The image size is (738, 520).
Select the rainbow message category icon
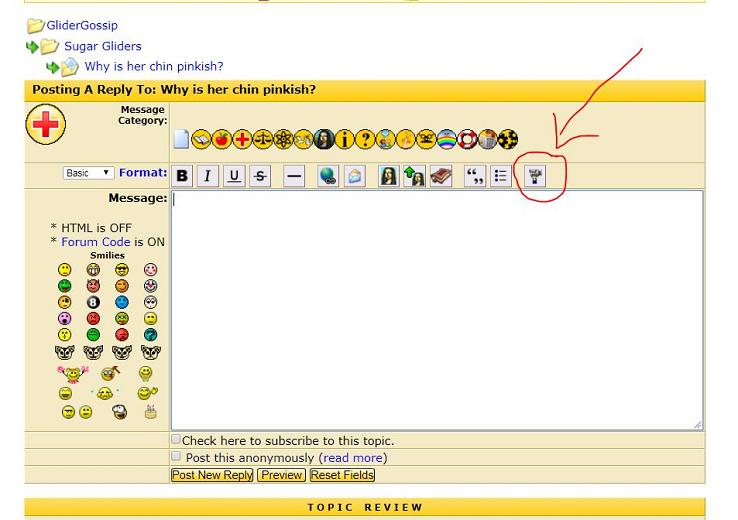[x=447, y=139]
